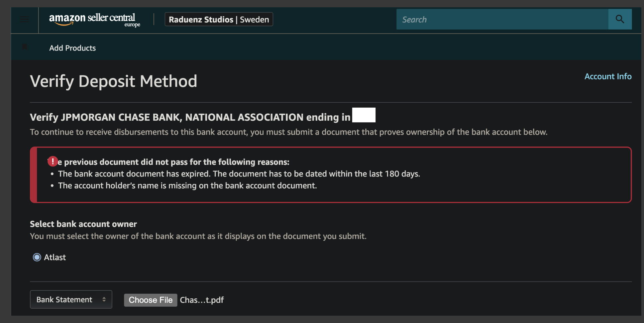This screenshot has width=644, height=323.
Task: Open the Add Products menu item
Action: (72, 48)
